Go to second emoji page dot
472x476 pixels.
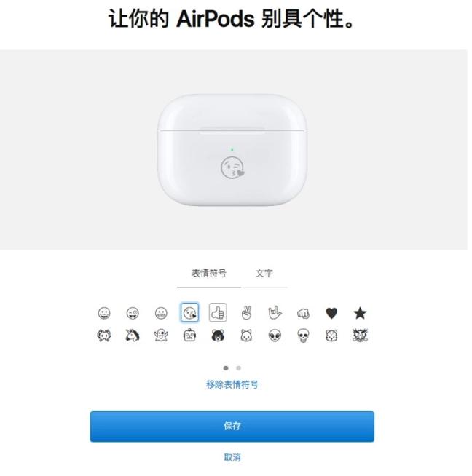point(239,368)
